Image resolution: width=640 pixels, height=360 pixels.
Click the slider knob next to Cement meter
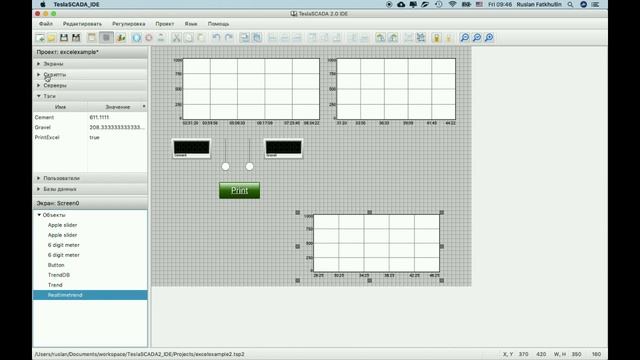point(225,167)
